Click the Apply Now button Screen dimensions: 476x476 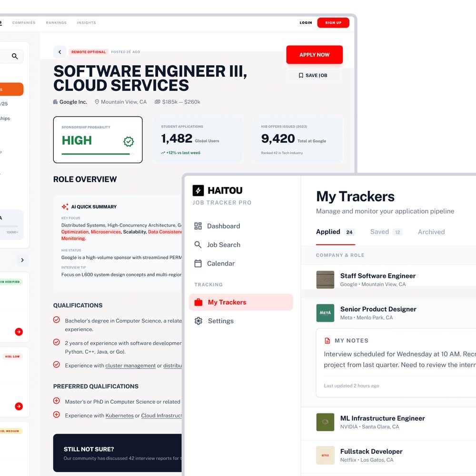(315, 55)
